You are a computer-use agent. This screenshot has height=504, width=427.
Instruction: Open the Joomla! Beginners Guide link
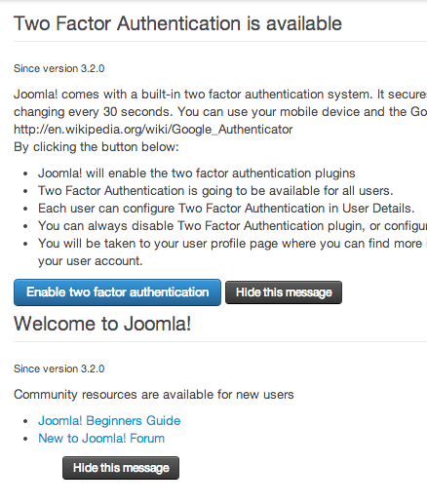click(x=109, y=421)
